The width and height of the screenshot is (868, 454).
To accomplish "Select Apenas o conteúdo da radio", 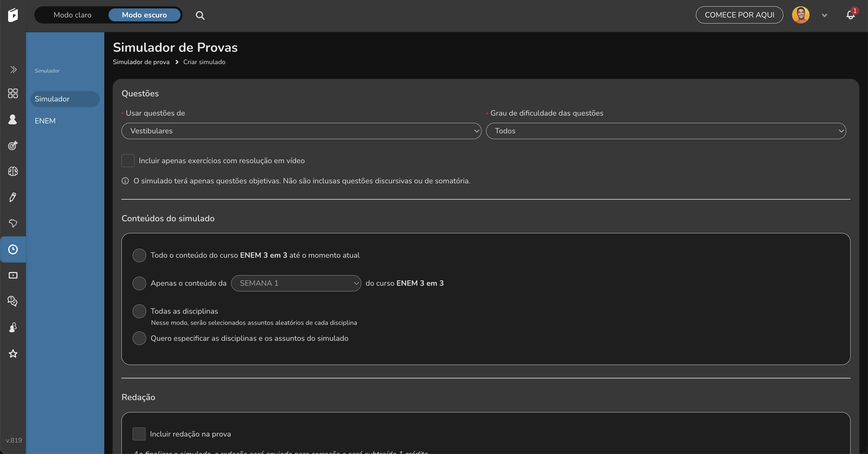I will pyautogui.click(x=139, y=283).
